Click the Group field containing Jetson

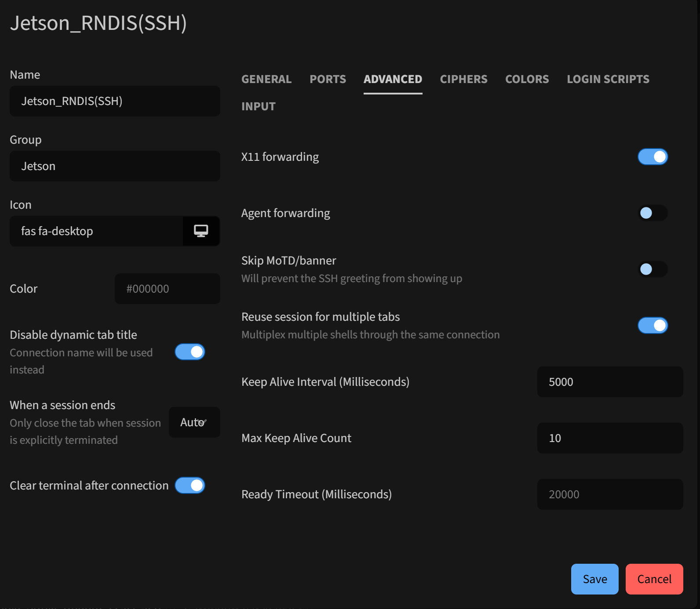115,166
